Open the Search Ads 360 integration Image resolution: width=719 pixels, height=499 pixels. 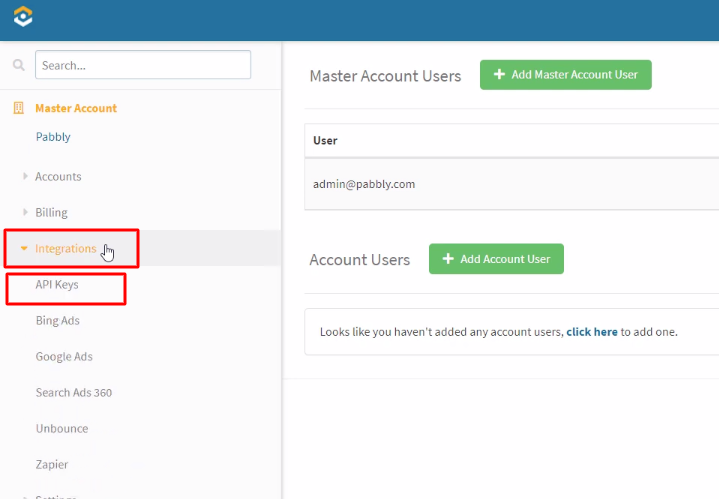point(74,393)
